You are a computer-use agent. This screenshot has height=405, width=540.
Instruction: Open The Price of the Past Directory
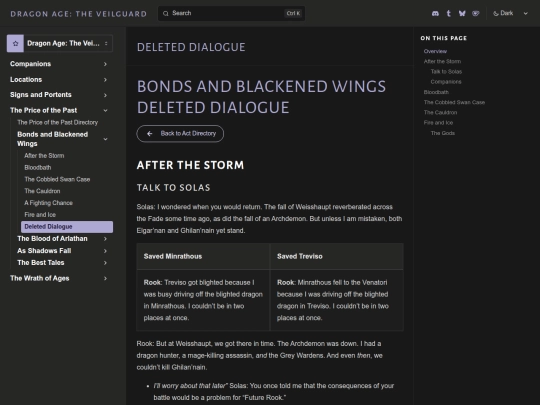click(x=58, y=122)
